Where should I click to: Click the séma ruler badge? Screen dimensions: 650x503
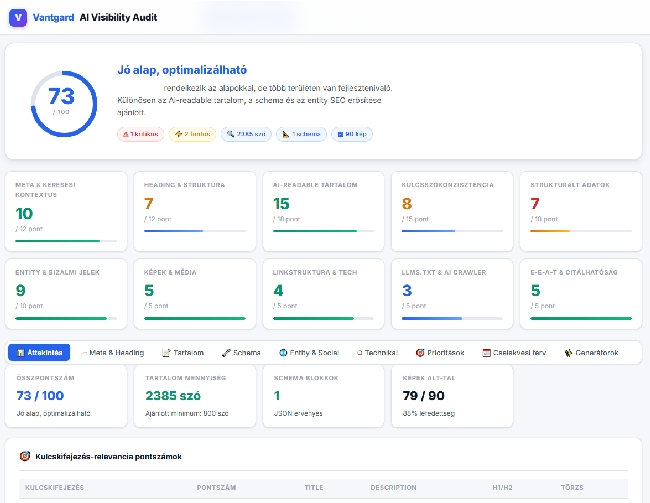pyautogui.click(x=301, y=134)
